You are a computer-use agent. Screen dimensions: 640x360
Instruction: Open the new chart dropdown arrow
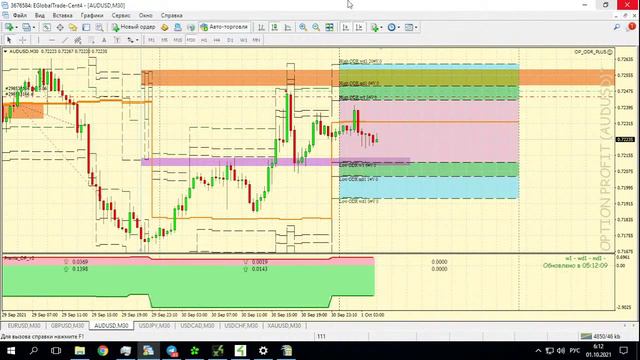click(16, 27)
